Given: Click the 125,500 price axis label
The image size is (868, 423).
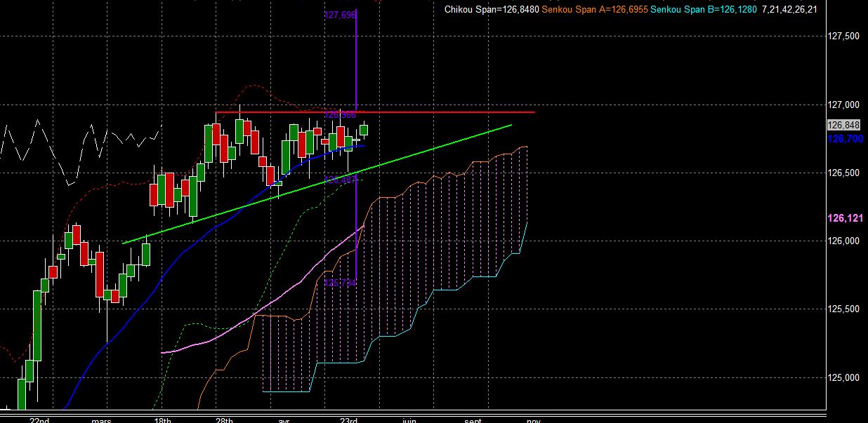Looking at the screenshot, I should 844,309.
